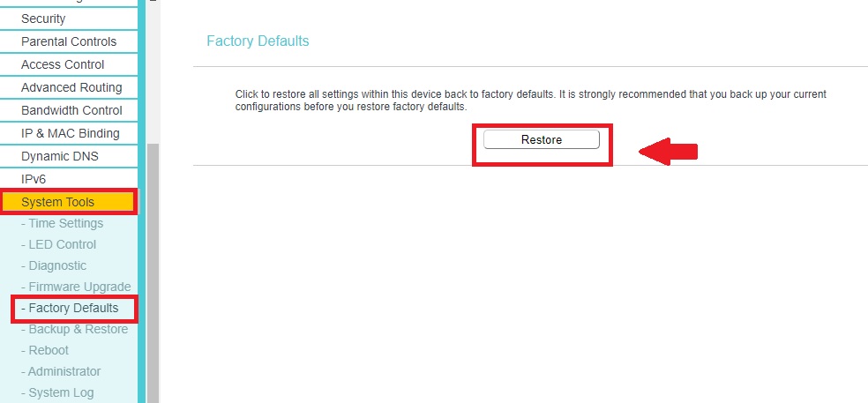Screen dimensions: 868x403
Task: Open the Diagnostic page
Action: 54,265
